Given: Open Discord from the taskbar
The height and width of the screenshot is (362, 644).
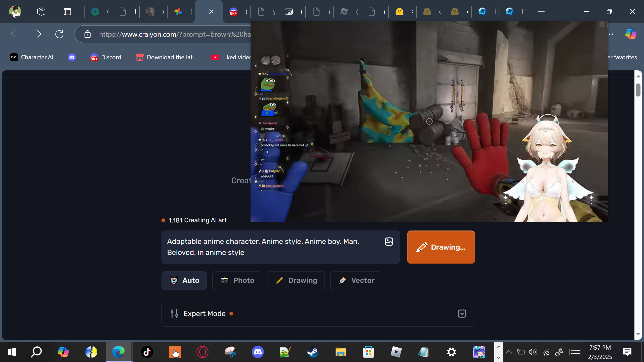Looking at the screenshot, I should point(258,352).
